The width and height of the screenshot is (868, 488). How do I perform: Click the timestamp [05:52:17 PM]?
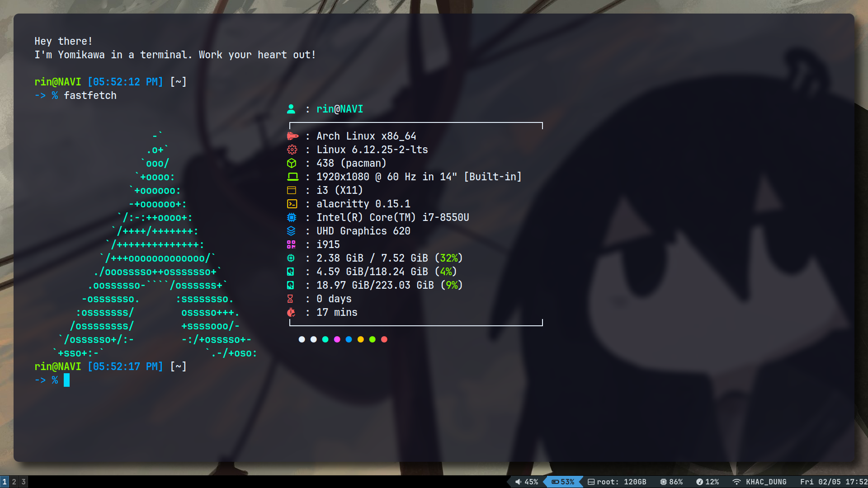(x=125, y=366)
